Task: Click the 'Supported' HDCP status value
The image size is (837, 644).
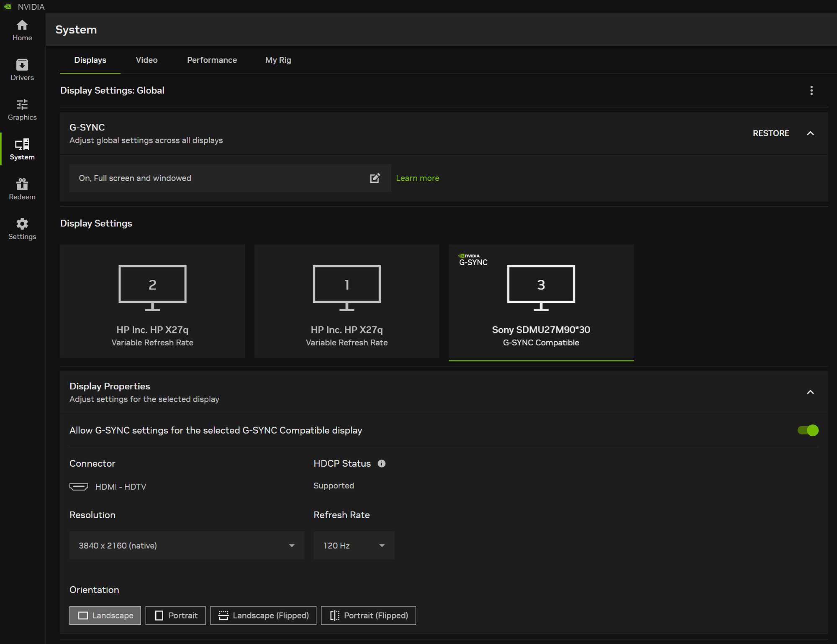Action: point(334,486)
